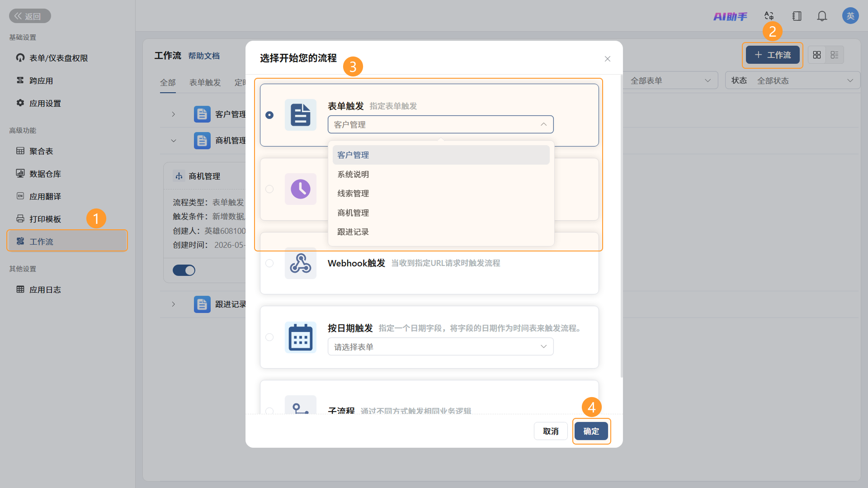Screen dimensions: 868x488
Task: Click the 按日期触发 label text
Action: (x=350, y=328)
